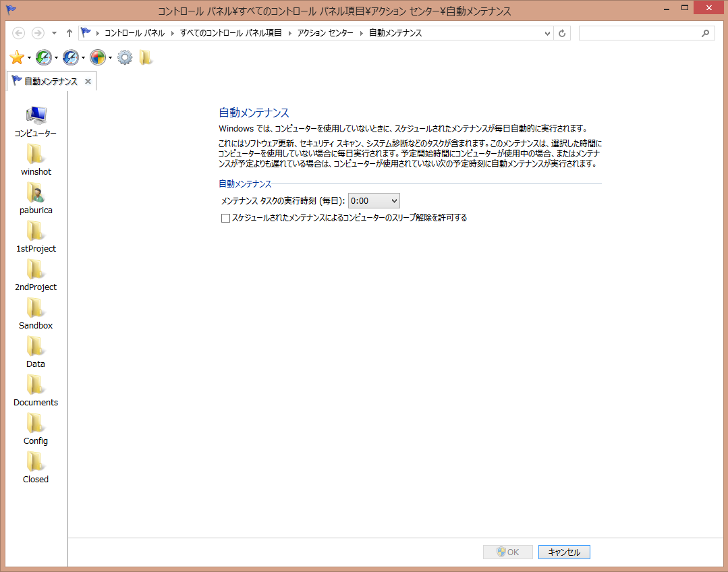This screenshot has height=572, width=728.
Task: Click the folder icon in the toolbar
Action: pyautogui.click(x=146, y=58)
